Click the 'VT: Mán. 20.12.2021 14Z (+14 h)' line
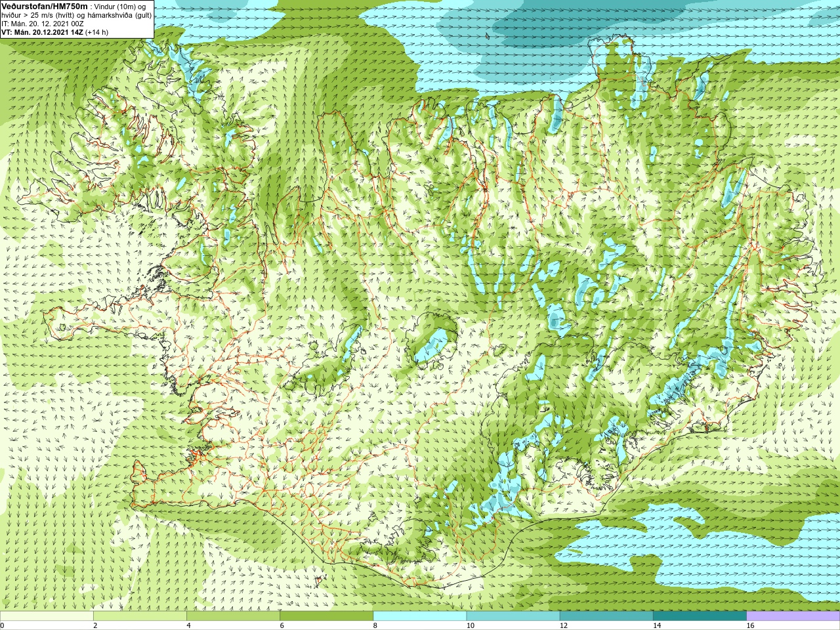The width and height of the screenshot is (840, 630). click(55, 31)
